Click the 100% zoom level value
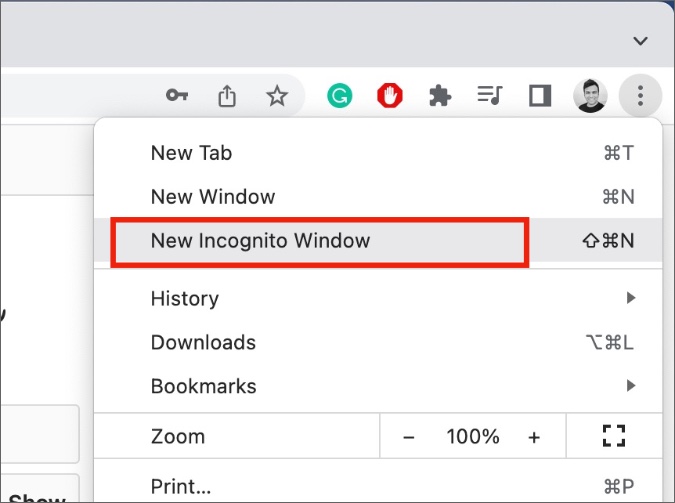The image size is (675, 503). pos(473,437)
